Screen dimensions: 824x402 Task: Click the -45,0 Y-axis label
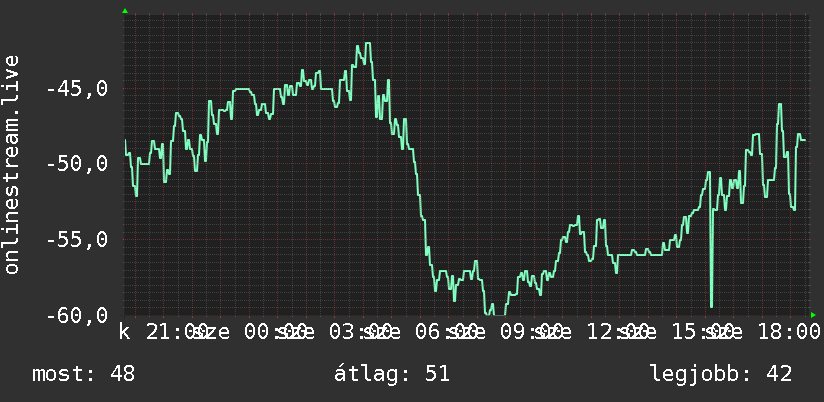point(77,89)
